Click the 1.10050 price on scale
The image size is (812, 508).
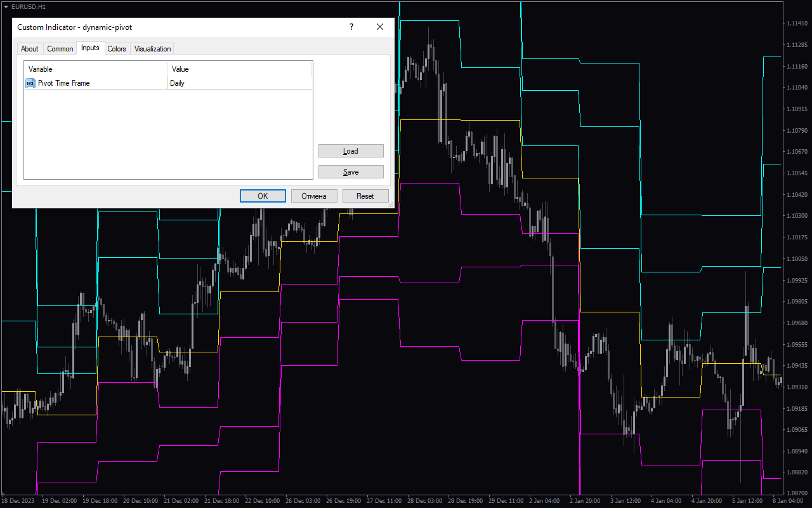click(x=796, y=259)
